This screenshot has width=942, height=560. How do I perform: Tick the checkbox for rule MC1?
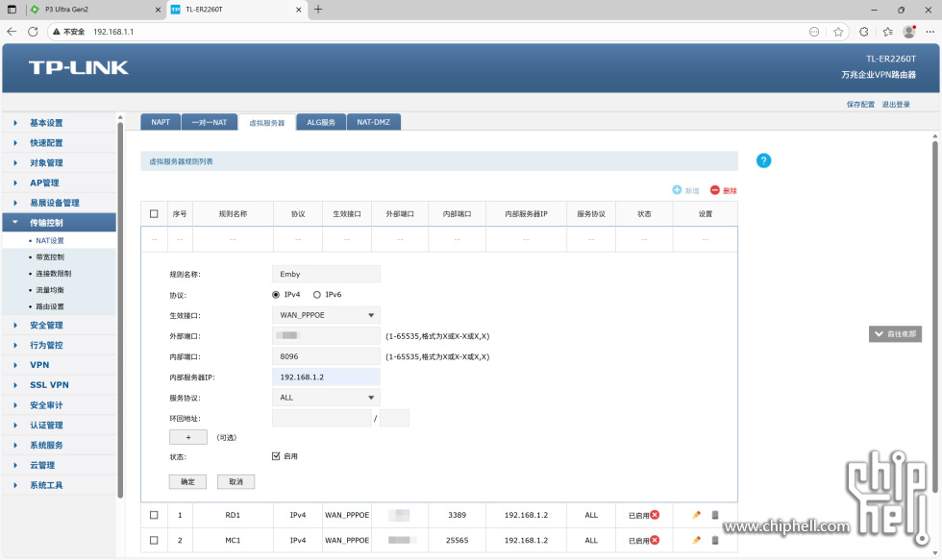(x=154, y=540)
